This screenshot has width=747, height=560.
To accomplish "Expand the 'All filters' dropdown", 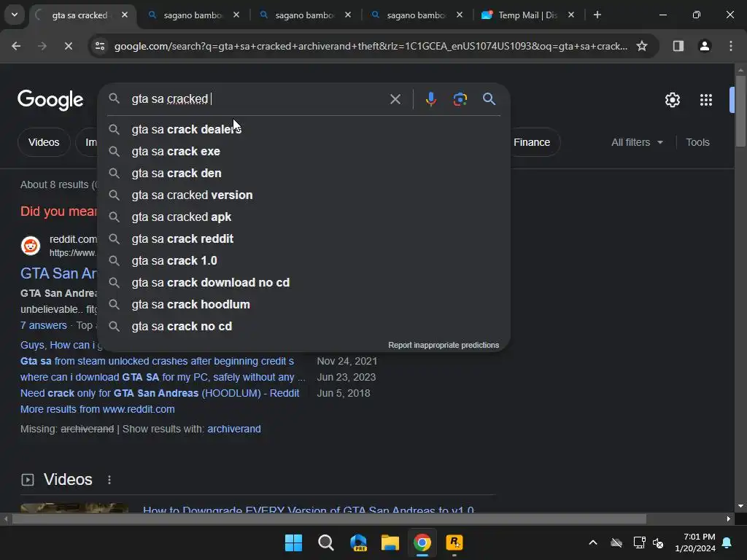I will [637, 142].
